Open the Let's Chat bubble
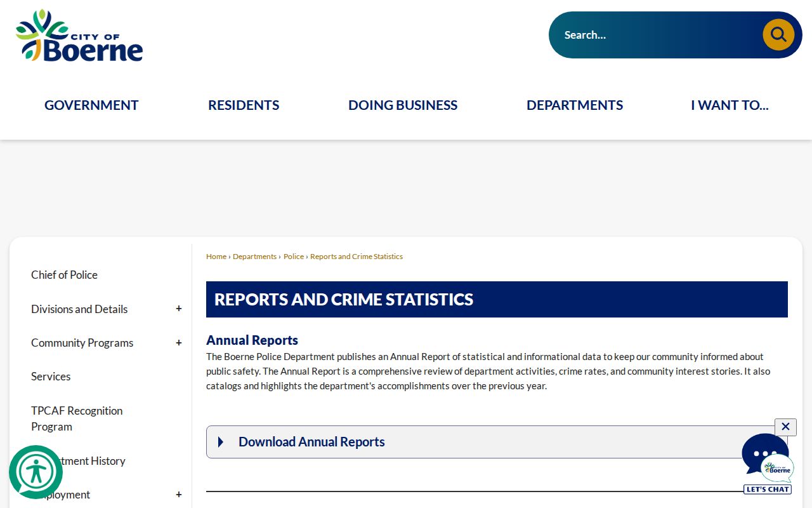Screen dimensions: 812x508 pyautogui.click(x=768, y=464)
